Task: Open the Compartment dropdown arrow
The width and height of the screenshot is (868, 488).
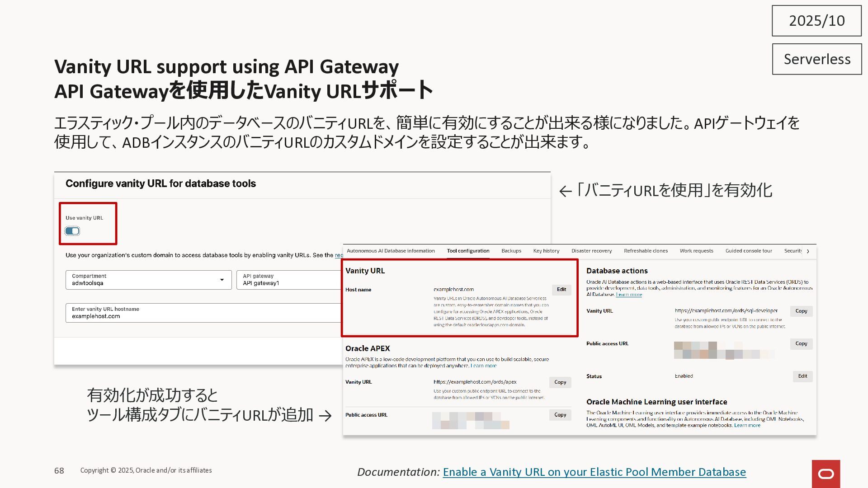Action: pyautogui.click(x=222, y=280)
